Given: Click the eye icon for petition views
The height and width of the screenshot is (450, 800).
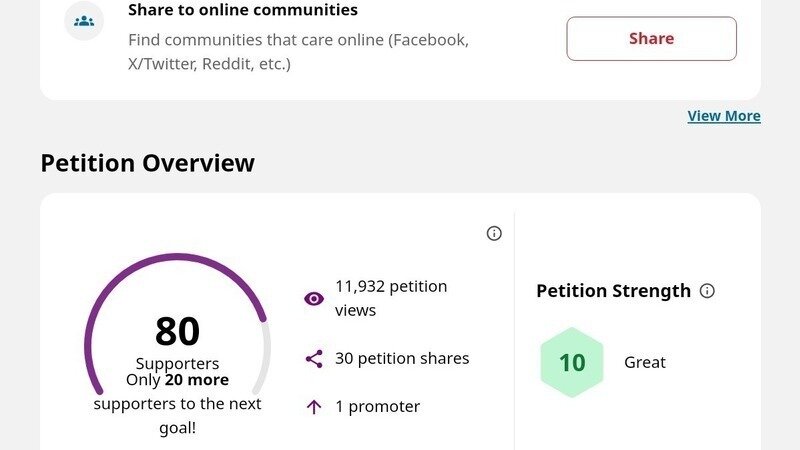Looking at the screenshot, I should pyautogui.click(x=314, y=298).
